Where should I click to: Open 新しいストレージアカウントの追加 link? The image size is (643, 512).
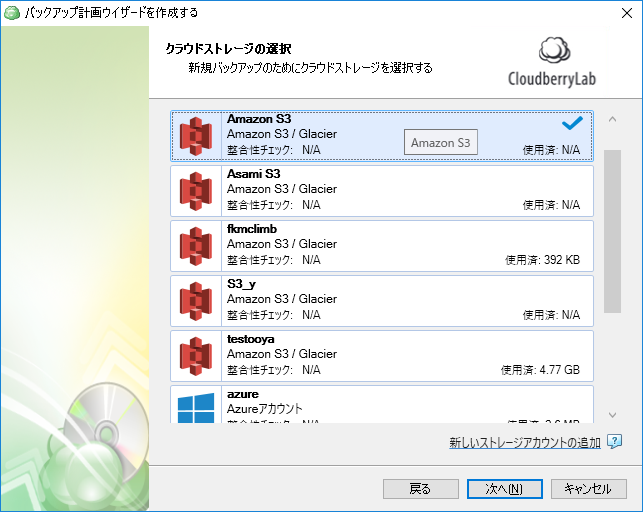pos(524,442)
